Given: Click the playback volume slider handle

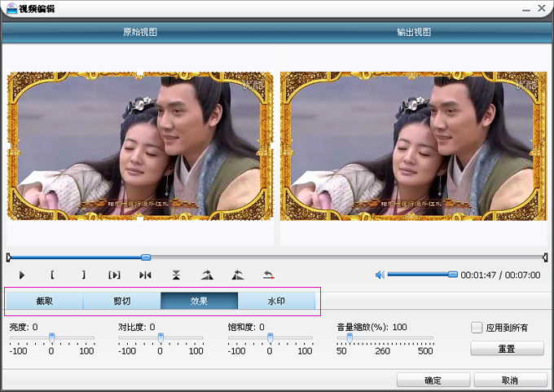Looking at the screenshot, I should point(453,275).
